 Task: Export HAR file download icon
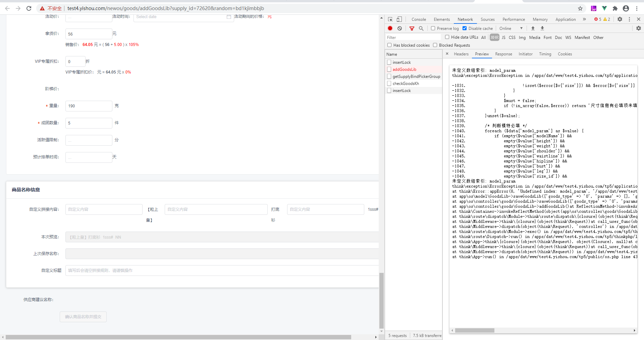click(542, 29)
